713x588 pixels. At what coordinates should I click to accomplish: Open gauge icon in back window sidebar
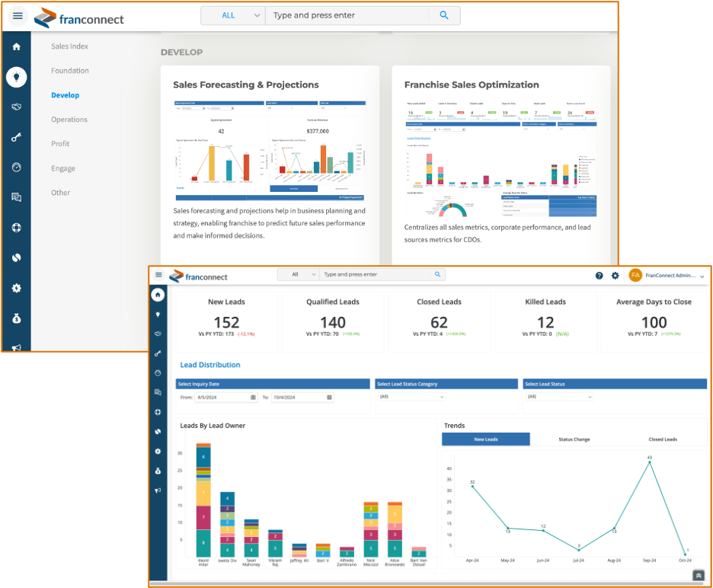click(16, 168)
